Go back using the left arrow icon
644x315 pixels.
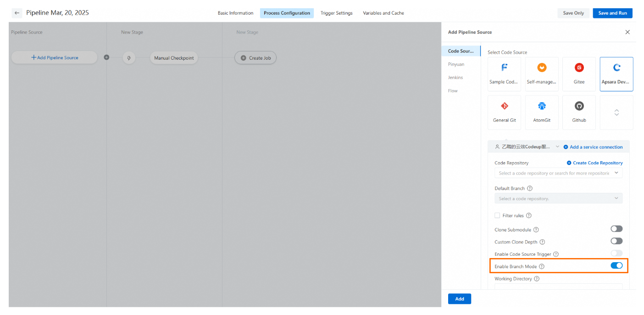pos(17,13)
